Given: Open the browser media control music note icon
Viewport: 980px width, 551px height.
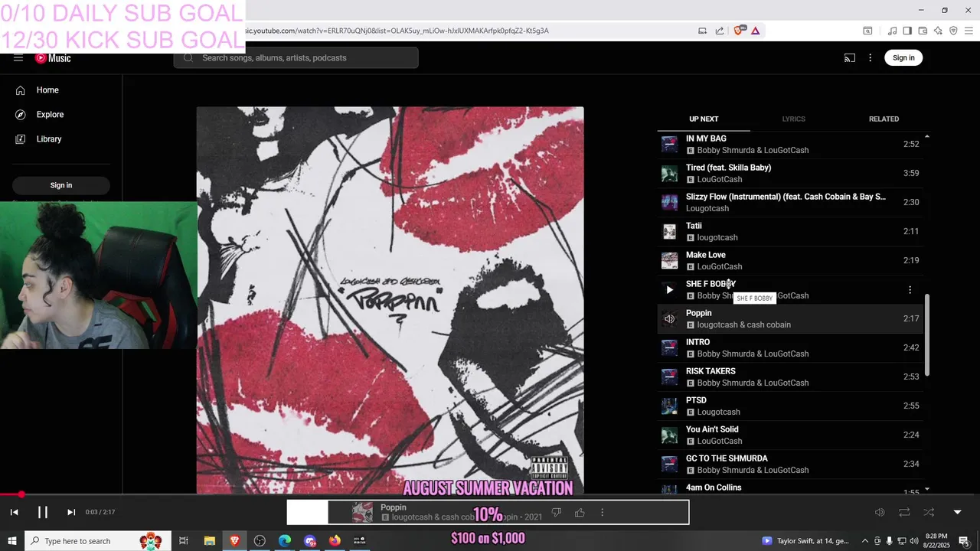Looking at the screenshot, I should coord(892,31).
